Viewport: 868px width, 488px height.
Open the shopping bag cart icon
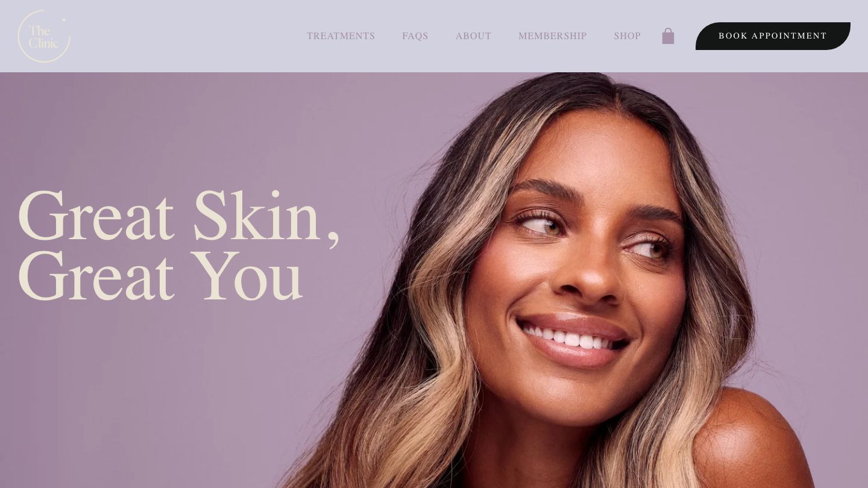click(x=668, y=36)
